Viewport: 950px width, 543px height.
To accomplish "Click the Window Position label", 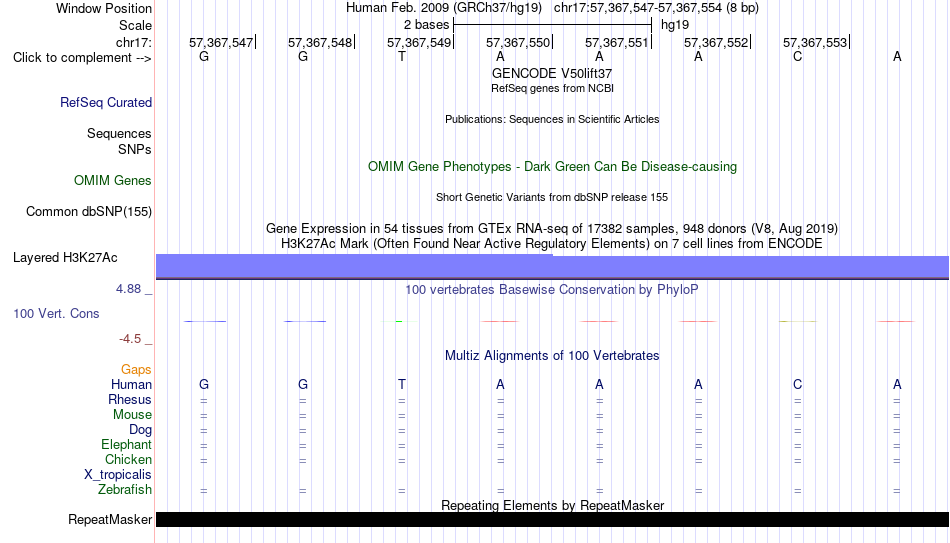I will (104, 8).
